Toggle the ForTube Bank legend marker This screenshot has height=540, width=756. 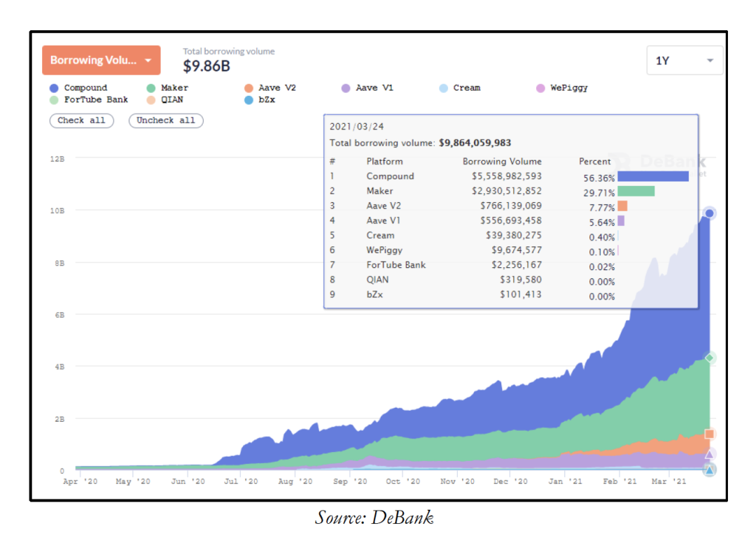tap(54, 100)
